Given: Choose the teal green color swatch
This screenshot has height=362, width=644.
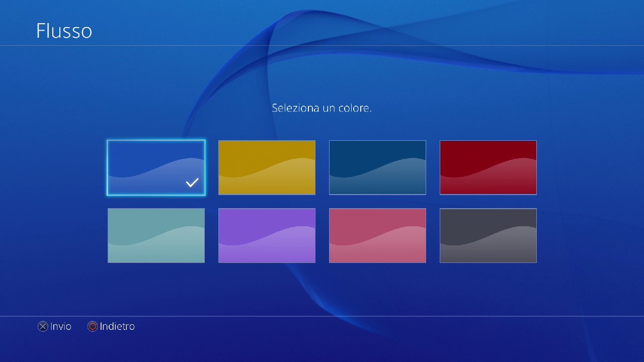Looking at the screenshot, I should 156,235.
